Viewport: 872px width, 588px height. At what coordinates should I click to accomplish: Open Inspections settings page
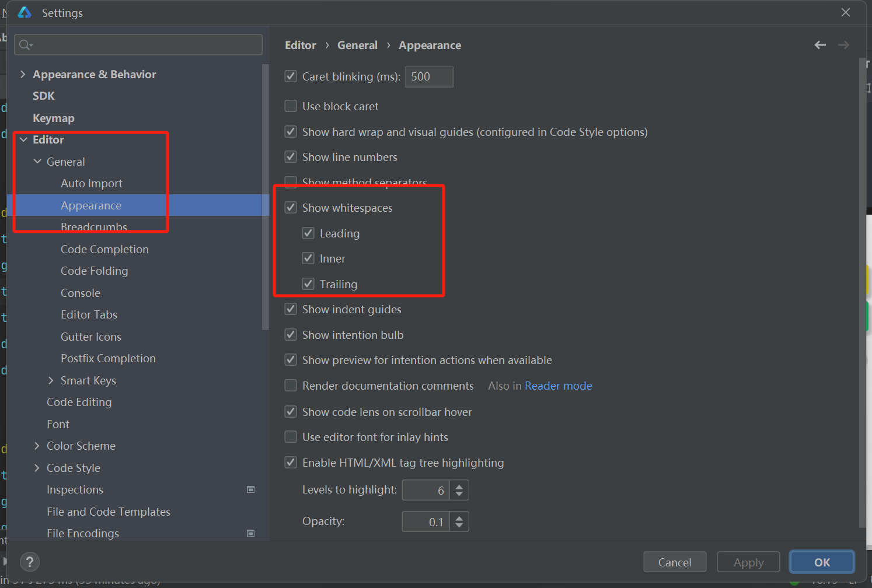click(75, 489)
